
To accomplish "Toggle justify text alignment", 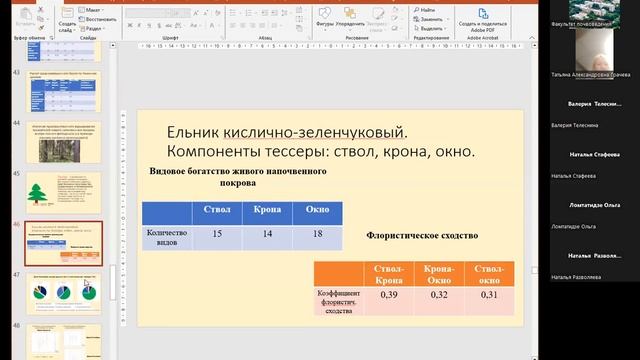I will tap(262, 26).
